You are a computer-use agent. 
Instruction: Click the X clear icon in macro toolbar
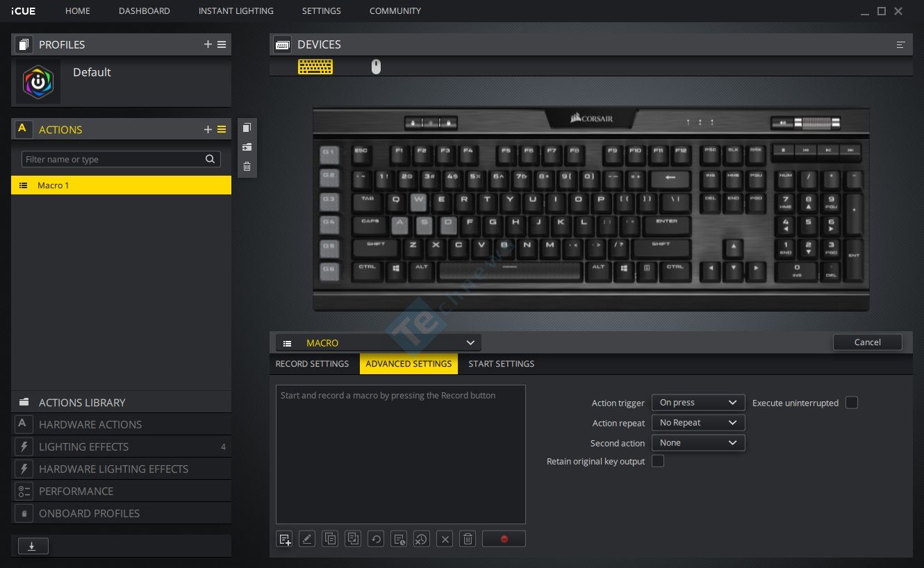pyautogui.click(x=445, y=539)
